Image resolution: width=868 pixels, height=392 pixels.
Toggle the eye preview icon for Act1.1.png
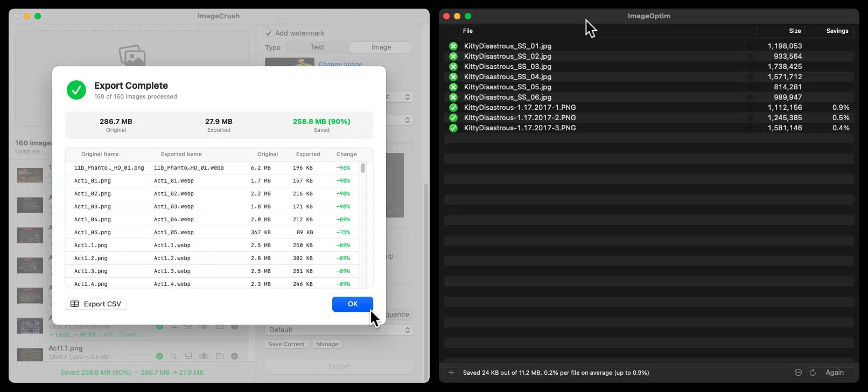click(204, 356)
